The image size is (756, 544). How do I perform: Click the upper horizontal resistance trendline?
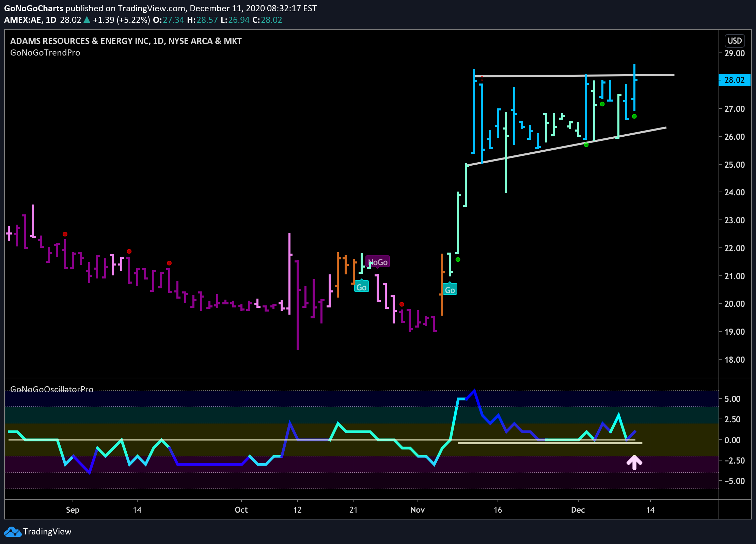tap(574, 75)
